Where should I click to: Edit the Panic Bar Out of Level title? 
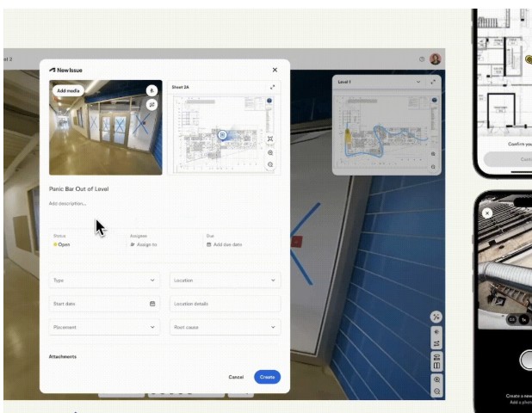click(78, 189)
